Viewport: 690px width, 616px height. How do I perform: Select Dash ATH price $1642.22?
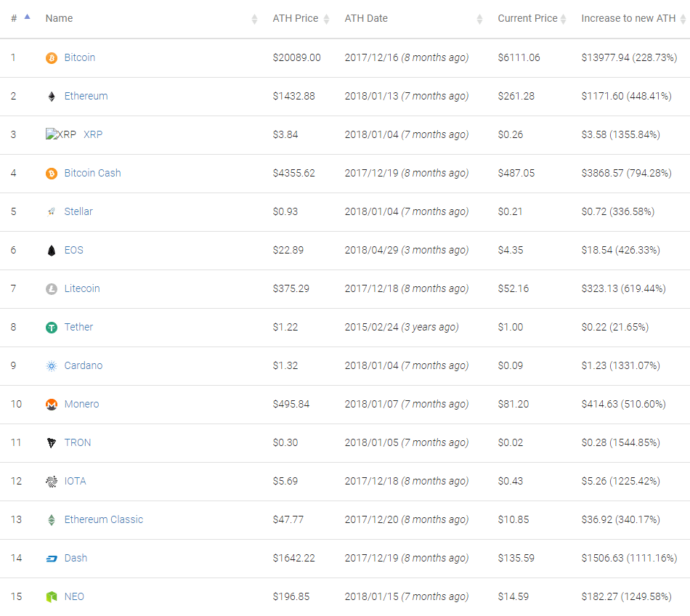point(293,558)
